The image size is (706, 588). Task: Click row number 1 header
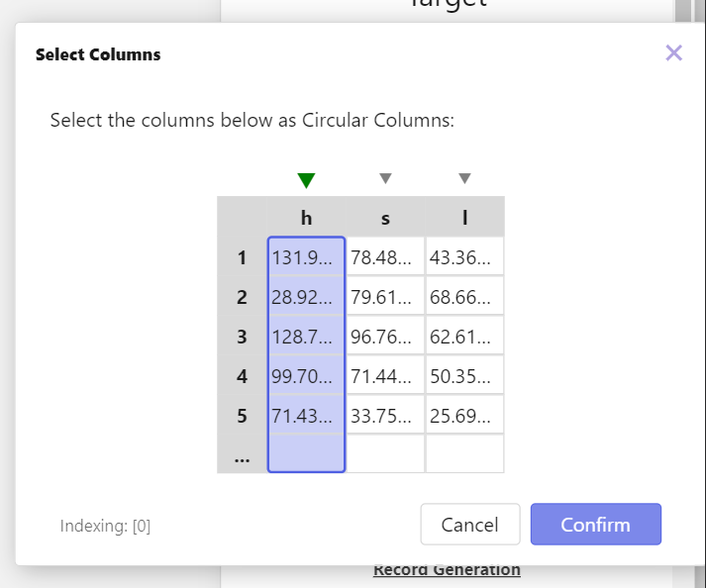pyautogui.click(x=242, y=257)
